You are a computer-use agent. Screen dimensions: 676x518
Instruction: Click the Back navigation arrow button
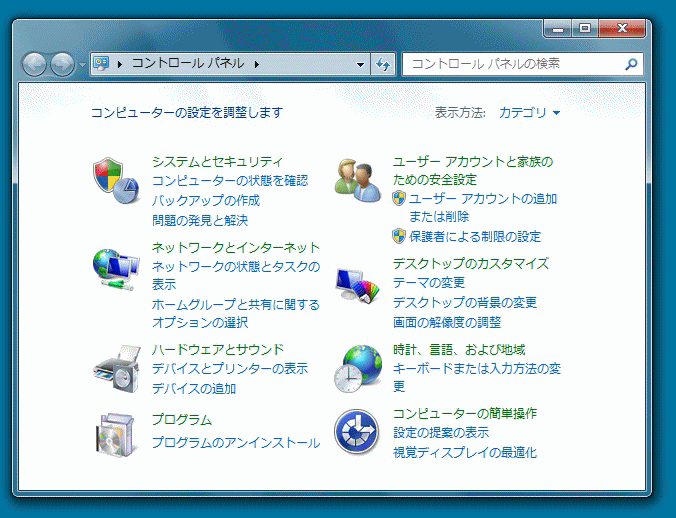34,65
